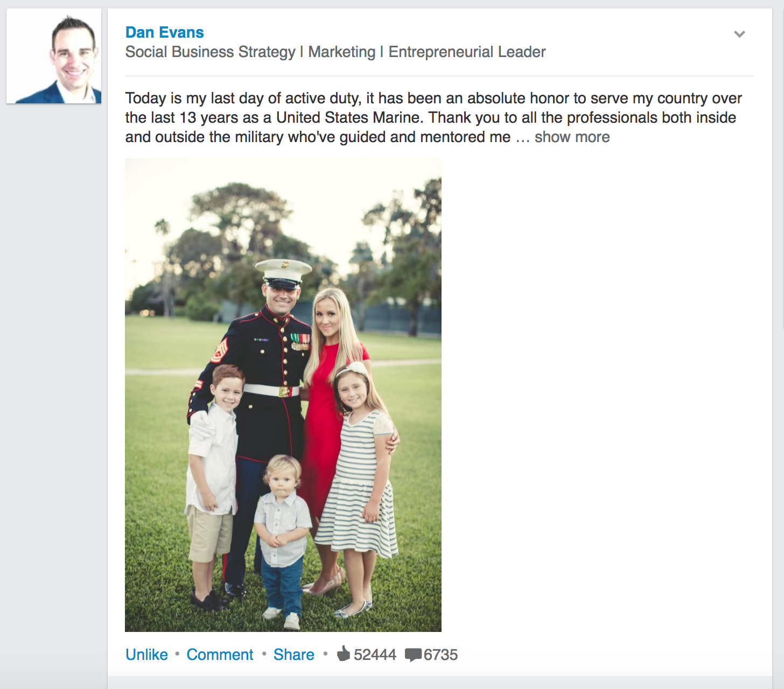This screenshot has width=784, height=689.
Task: Click the Marine's white cap in photo
Action: (x=283, y=271)
